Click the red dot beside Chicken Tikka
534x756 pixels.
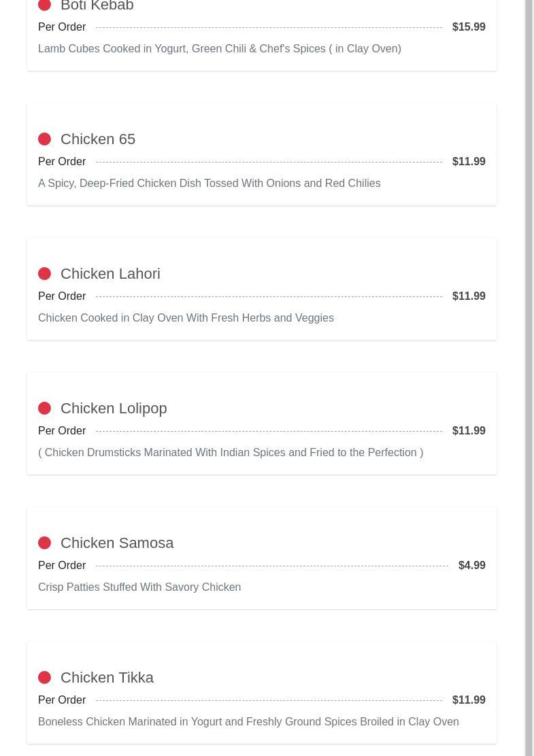point(45,678)
